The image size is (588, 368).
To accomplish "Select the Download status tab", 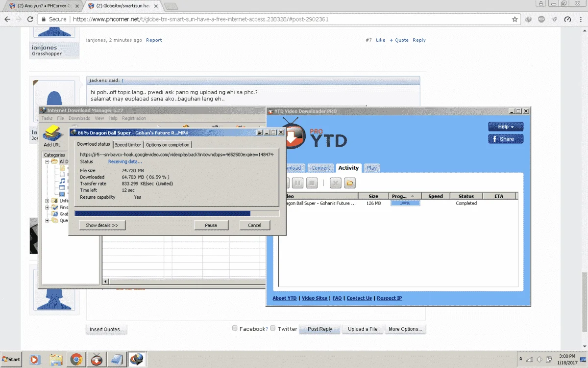I will [x=94, y=144].
